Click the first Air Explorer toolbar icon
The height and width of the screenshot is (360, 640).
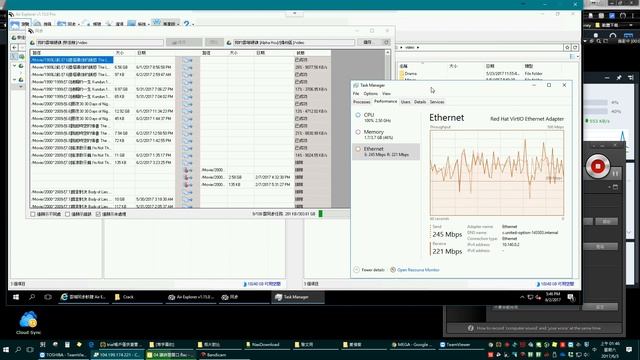(x=15, y=24)
